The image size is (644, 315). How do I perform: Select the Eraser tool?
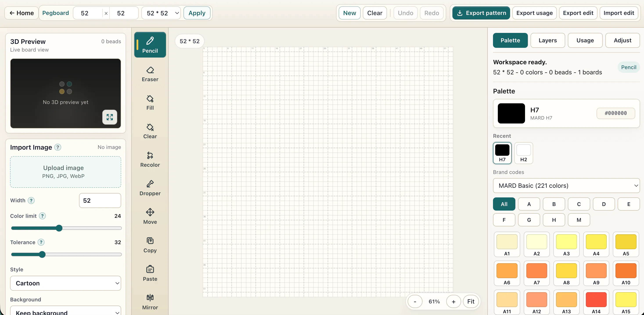click(150, 74)
